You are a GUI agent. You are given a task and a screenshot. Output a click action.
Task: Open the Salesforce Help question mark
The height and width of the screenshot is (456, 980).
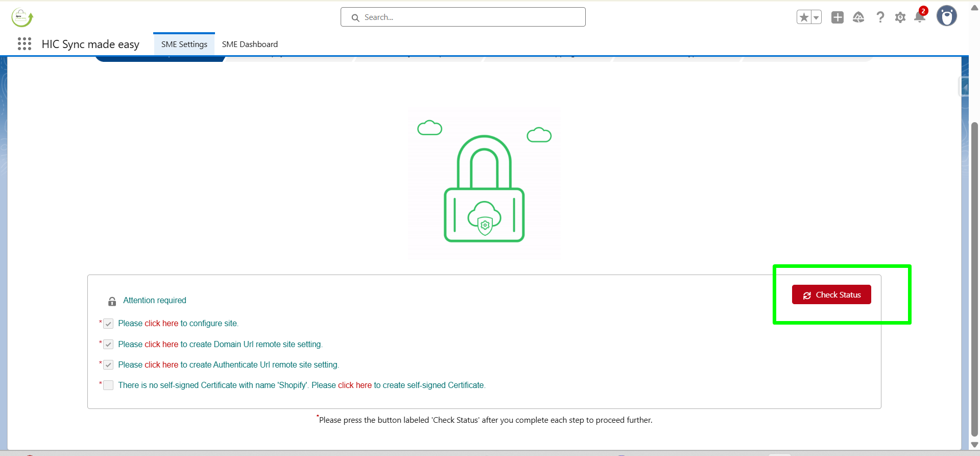pyautogui.click(x=880, y=17)
